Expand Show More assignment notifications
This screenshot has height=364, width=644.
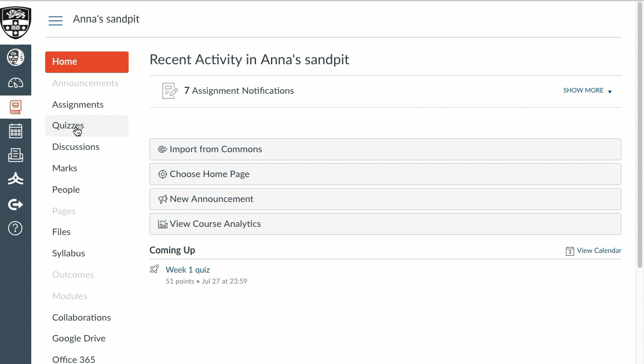pos(587,91)
